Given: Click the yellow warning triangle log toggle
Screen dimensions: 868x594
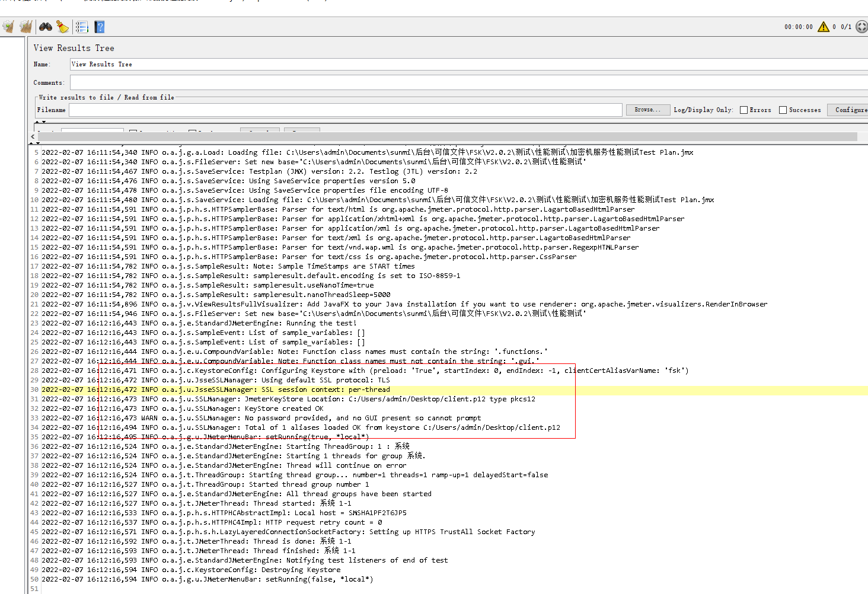Looking at the screenshot, I should [824, 27].
